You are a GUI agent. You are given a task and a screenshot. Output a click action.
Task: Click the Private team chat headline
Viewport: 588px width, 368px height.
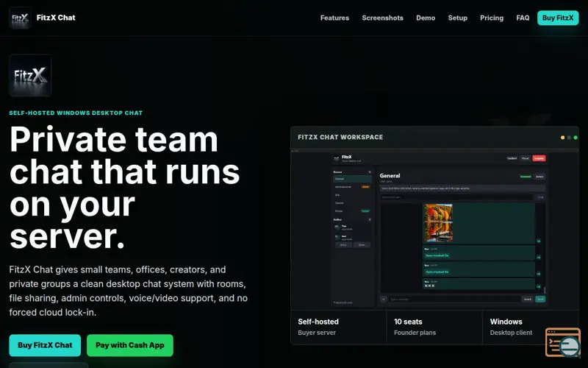(124, 188)
